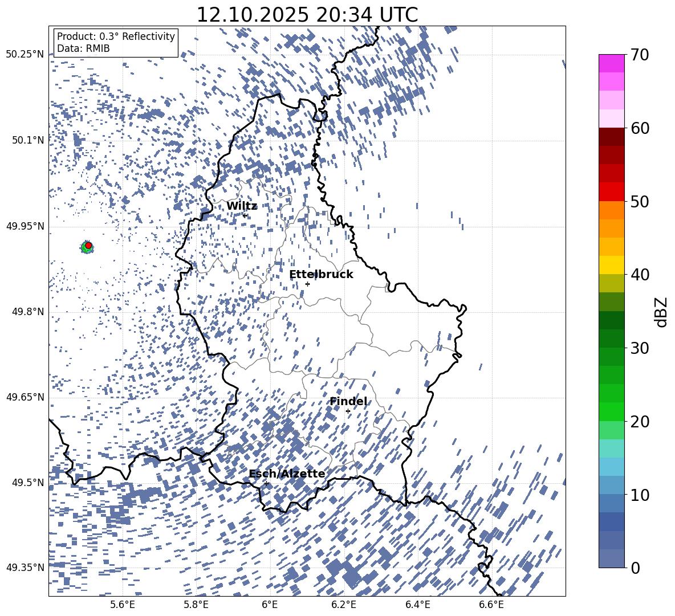Click the 49.5°N latitude tick label
The width and height of the screenshot is (675, 616).
28,482
